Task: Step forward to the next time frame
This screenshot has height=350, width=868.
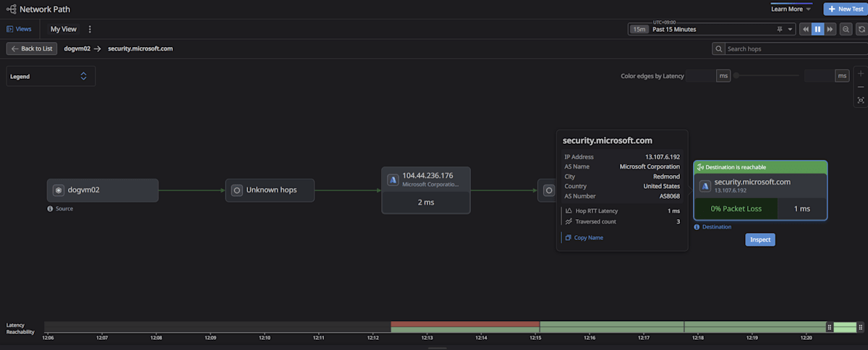Action: pos(830,30)
